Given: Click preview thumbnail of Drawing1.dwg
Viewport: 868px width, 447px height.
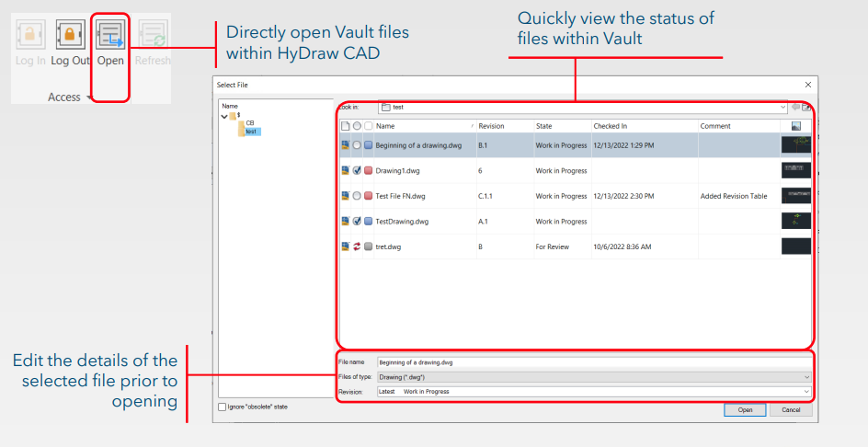Looking at the screenshot, I should coord(796,170).
